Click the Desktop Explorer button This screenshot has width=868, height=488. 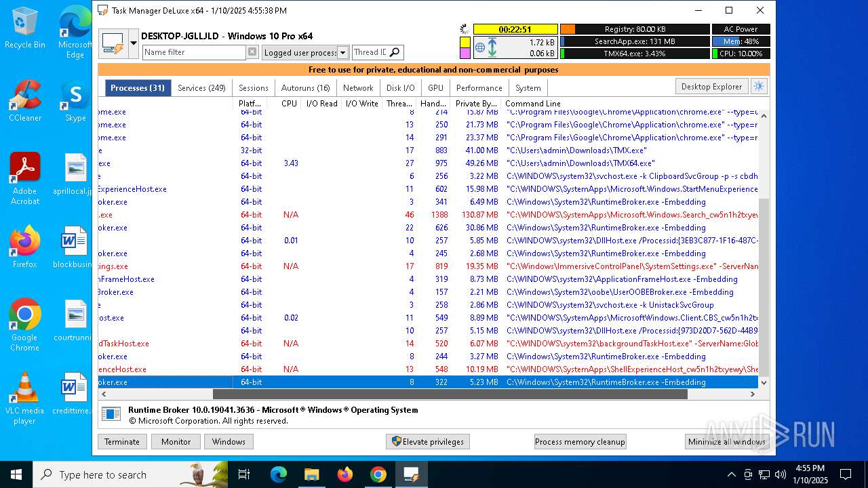pyautogui.click(x=711, y=87)
